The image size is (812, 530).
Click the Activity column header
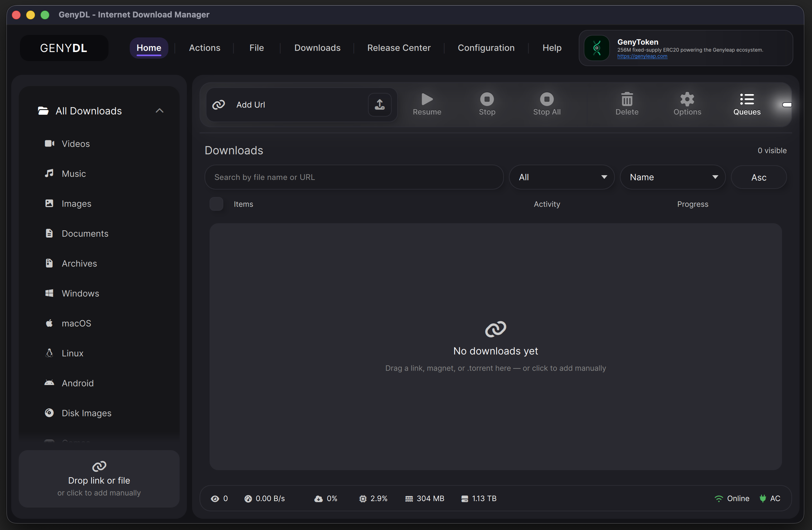tap(547, 204)
